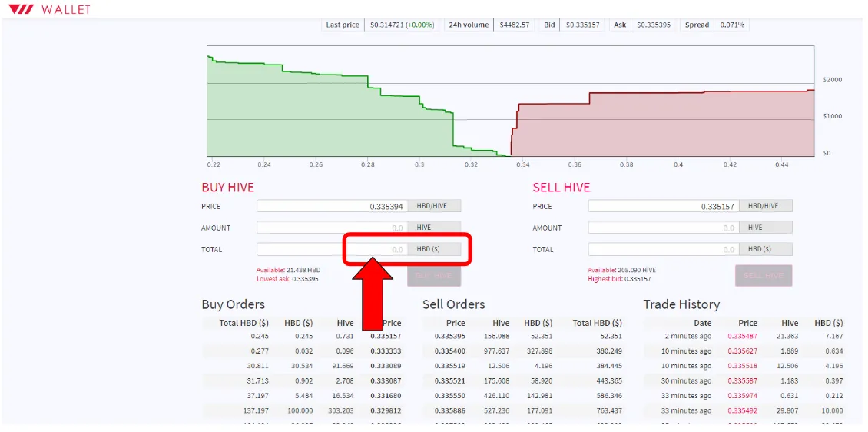Click trade history price 0.335974
This screenshot has width=868, height=432.
coord(742,396)
